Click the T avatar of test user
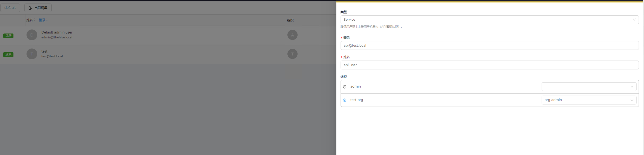This screenshot has width=644, height=155. 32,54
